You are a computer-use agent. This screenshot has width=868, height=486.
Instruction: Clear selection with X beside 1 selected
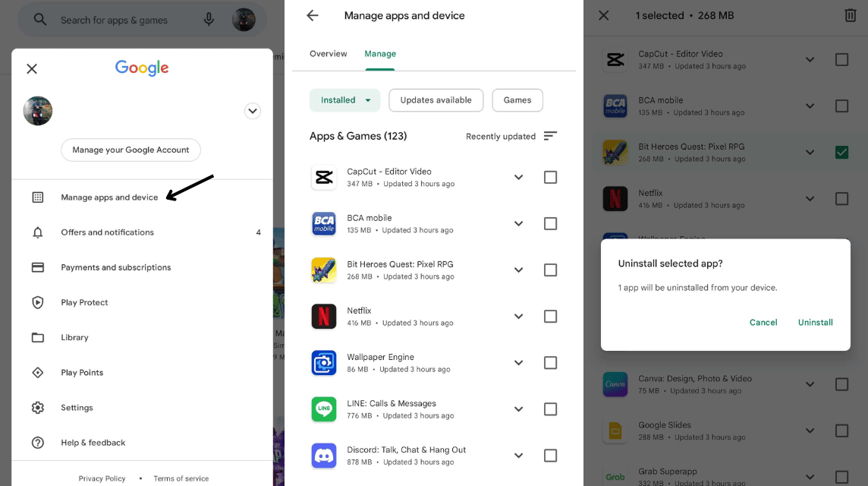point(604,15)
